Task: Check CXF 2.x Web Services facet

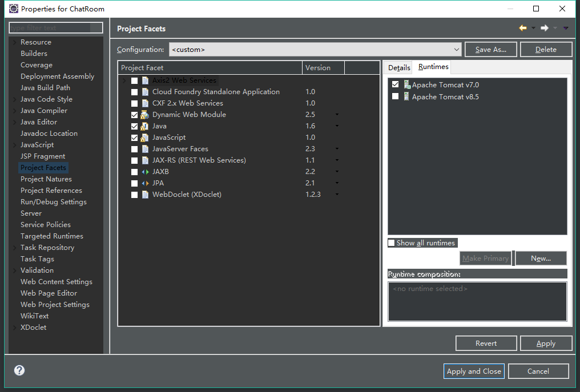Action: point(134,103)
